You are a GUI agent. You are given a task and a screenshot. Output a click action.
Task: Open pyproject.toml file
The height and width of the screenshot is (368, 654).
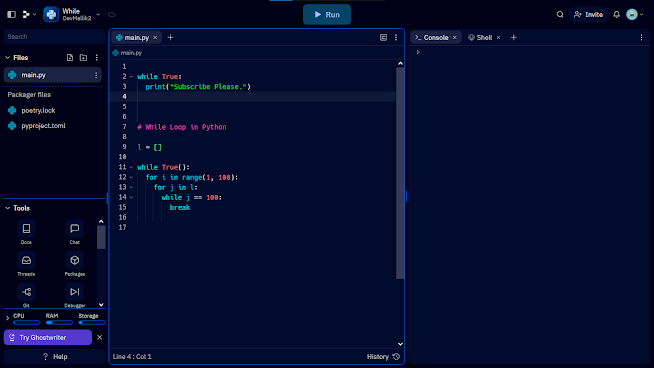(43, 126)
